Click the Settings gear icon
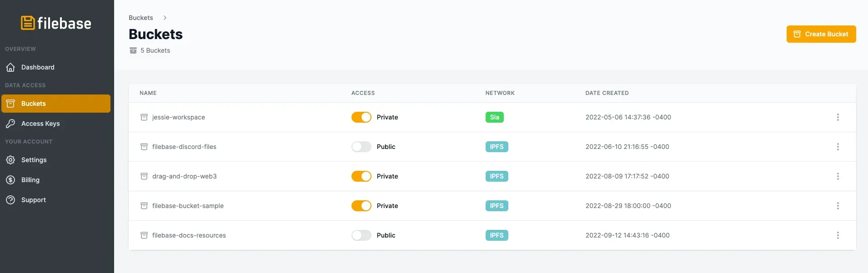Viewport: 868px width, 273px height. coord(10,160)
